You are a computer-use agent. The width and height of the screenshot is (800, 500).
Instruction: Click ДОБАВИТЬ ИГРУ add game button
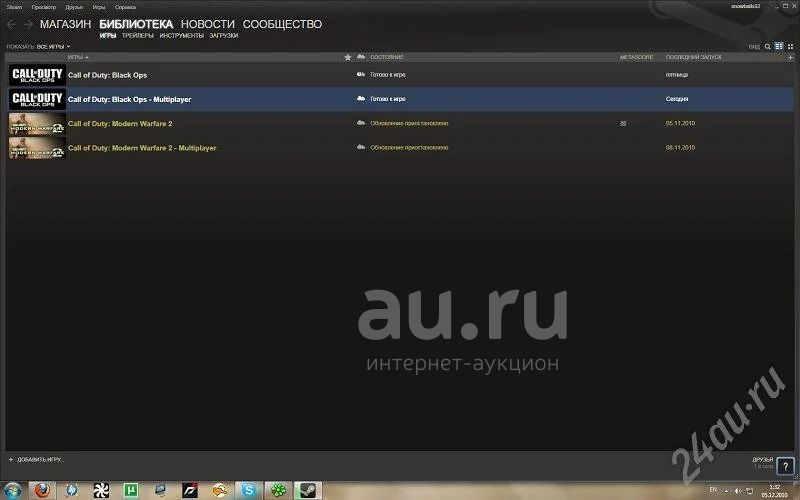click(36, 460)
